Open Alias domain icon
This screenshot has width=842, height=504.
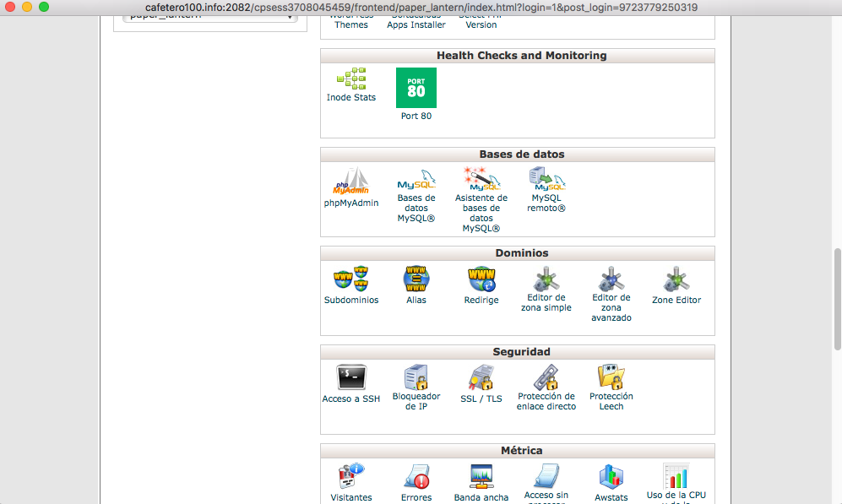point(416,279)
